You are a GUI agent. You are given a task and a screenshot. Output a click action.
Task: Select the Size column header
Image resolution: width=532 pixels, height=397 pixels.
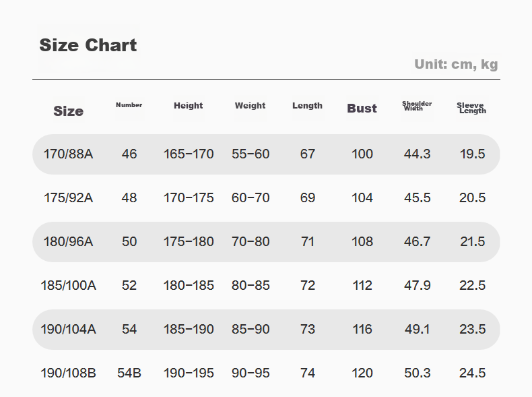point(68,111)
